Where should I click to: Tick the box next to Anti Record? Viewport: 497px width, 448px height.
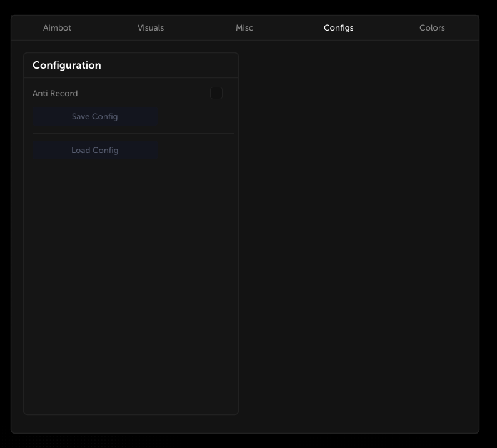coord(216,93)
